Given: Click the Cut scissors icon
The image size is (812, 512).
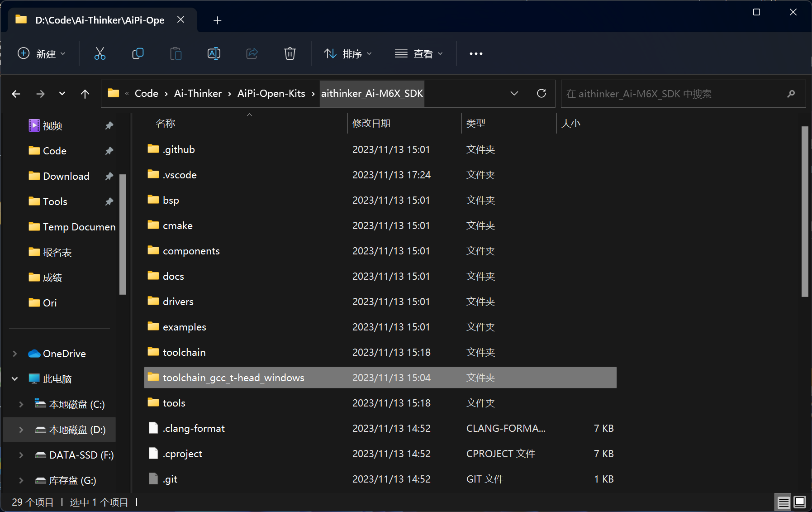Looking at the screenshot, I should 100,53.
